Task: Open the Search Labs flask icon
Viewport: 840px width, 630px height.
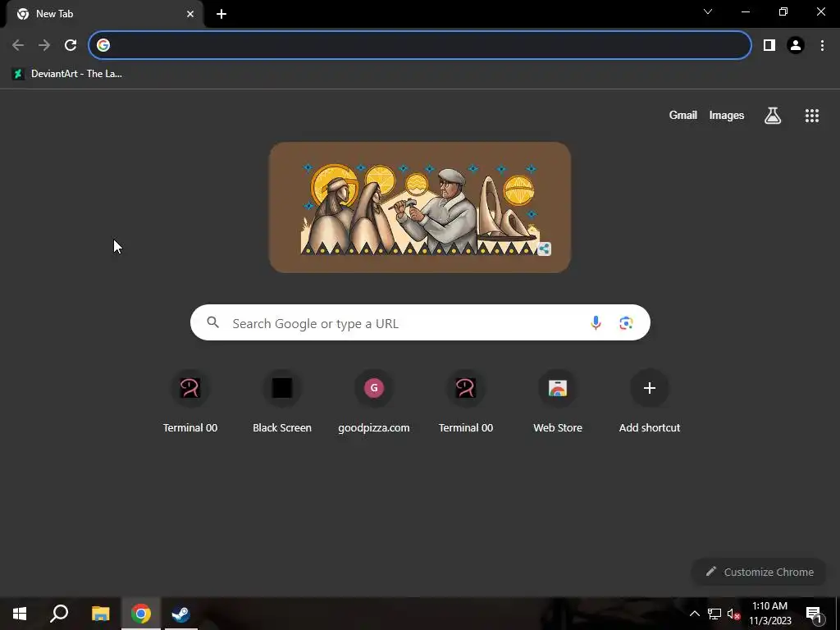Action: tap(773, 115)
